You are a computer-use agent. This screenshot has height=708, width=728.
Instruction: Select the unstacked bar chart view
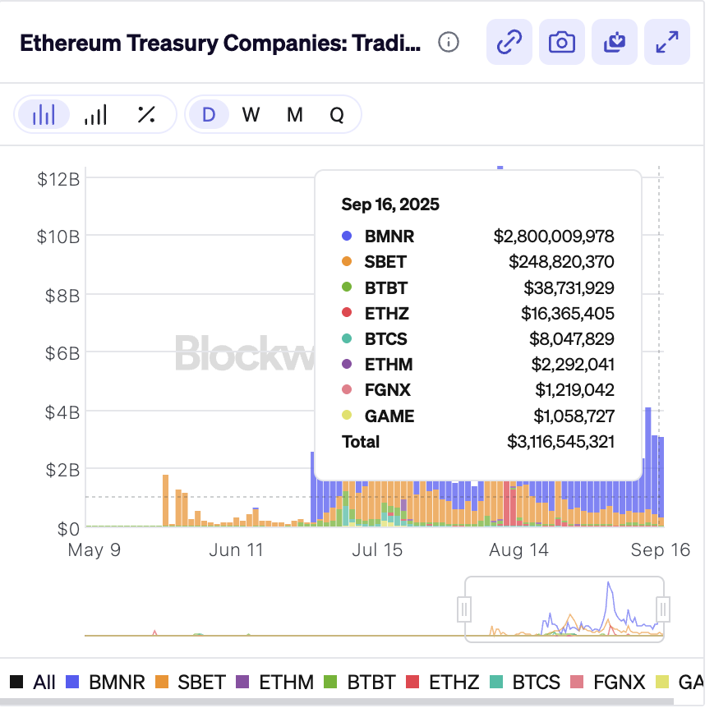click(x=95, y=115)
